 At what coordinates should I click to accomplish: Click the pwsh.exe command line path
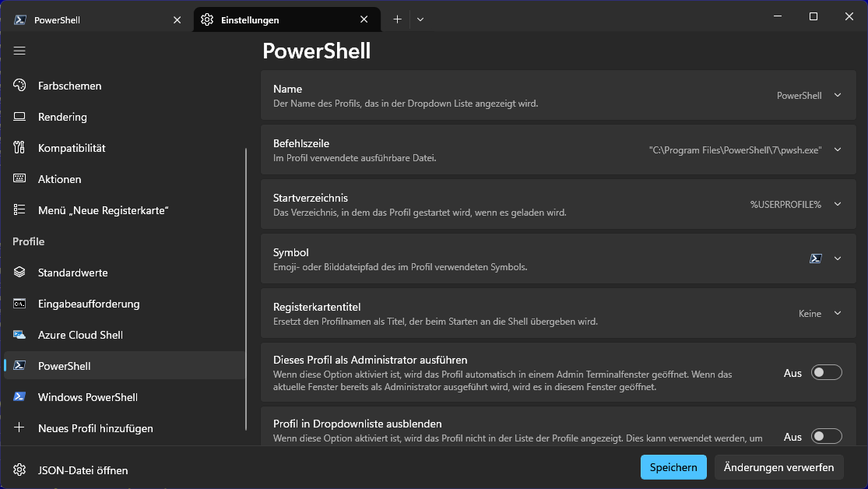[x=735, y=150]
